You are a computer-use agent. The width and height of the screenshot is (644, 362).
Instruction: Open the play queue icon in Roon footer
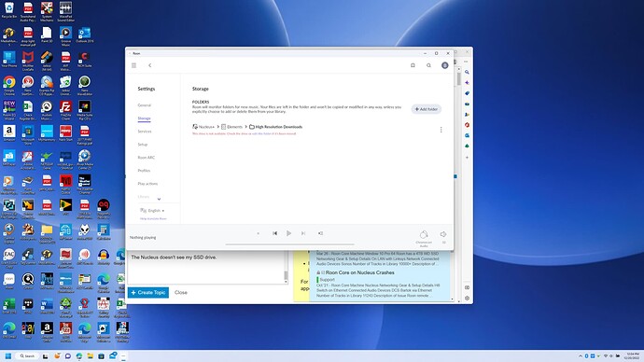pos(320,233)
